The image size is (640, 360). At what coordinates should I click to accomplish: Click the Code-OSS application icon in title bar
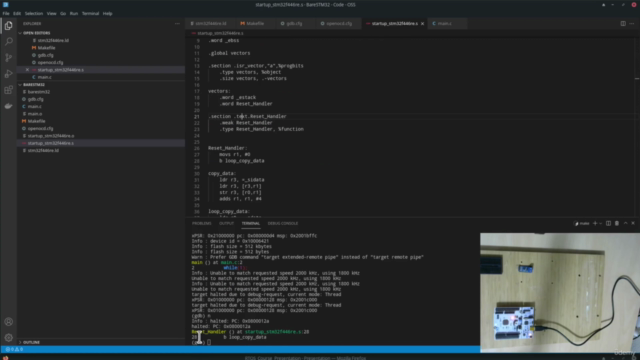(6, 4)
